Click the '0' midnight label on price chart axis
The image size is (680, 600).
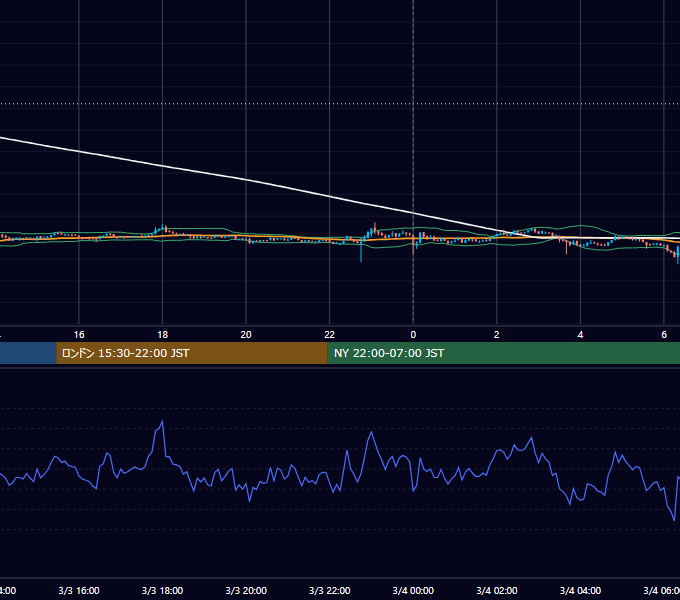[x=413, y=334]
